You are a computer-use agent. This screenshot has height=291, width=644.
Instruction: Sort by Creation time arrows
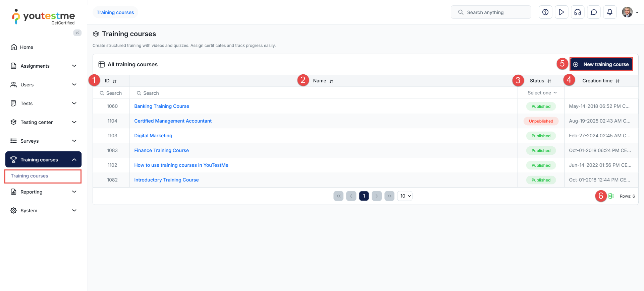618,81
